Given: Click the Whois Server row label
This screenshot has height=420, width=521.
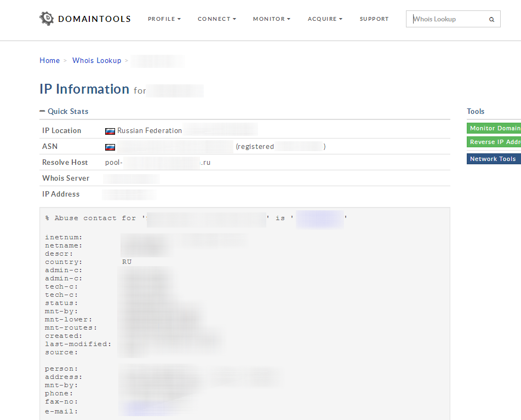Looking at the screenshot, I should click(x=66, y=179).
